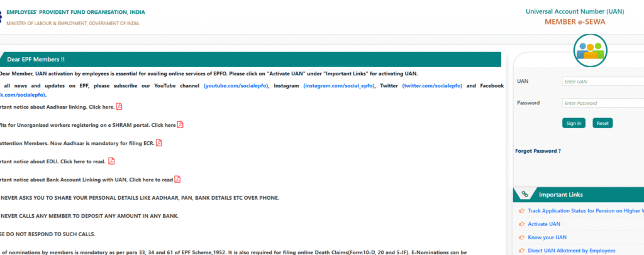Screen dimensions: 644x255
Task: Open the Activate UAN link
Action: pyautogui.click(x=544, y=224)
